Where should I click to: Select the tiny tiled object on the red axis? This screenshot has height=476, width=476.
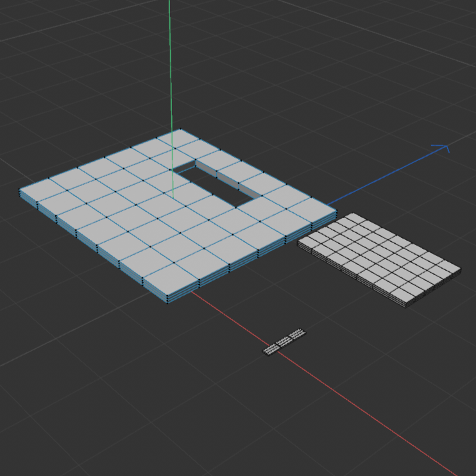284,342
